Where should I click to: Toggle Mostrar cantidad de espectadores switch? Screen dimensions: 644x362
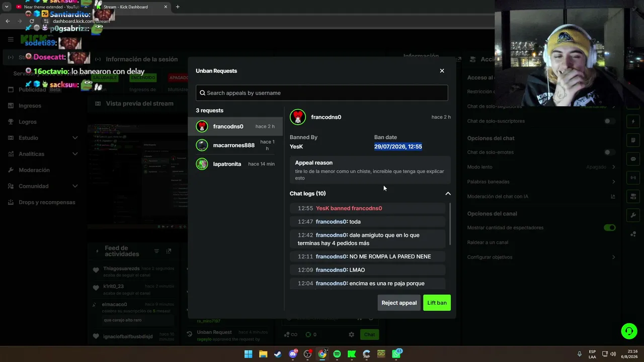(609, 228)
